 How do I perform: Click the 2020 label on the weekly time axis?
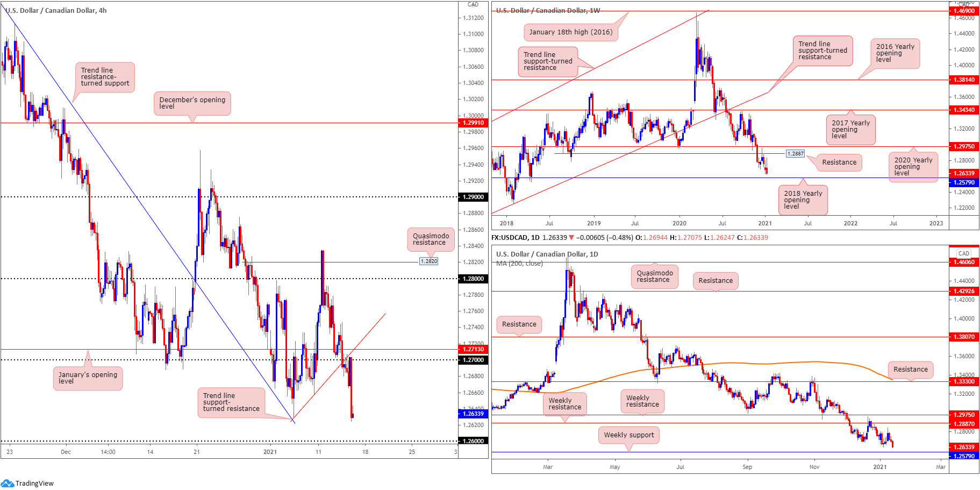679,223
